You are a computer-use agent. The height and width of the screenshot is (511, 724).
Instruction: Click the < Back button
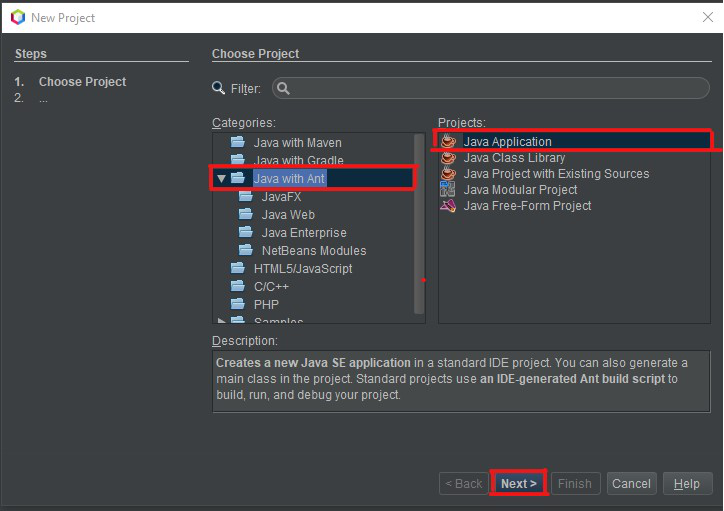coord(464,483)
